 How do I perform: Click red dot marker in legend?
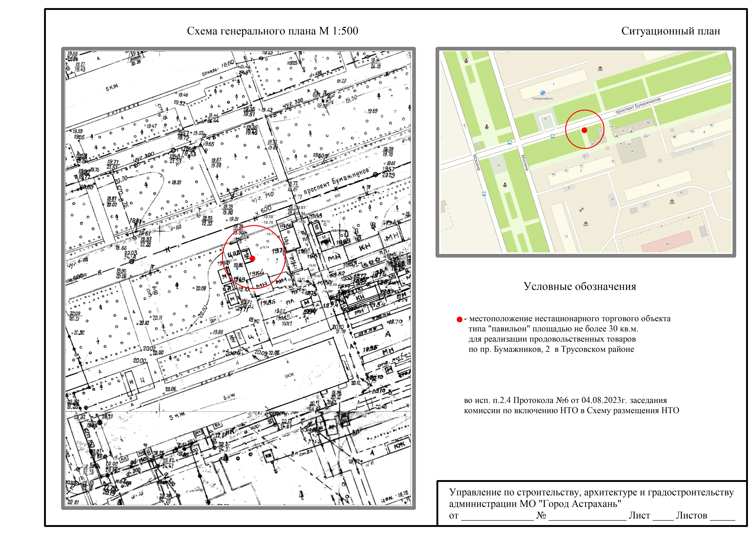click(x=459, y=320)
